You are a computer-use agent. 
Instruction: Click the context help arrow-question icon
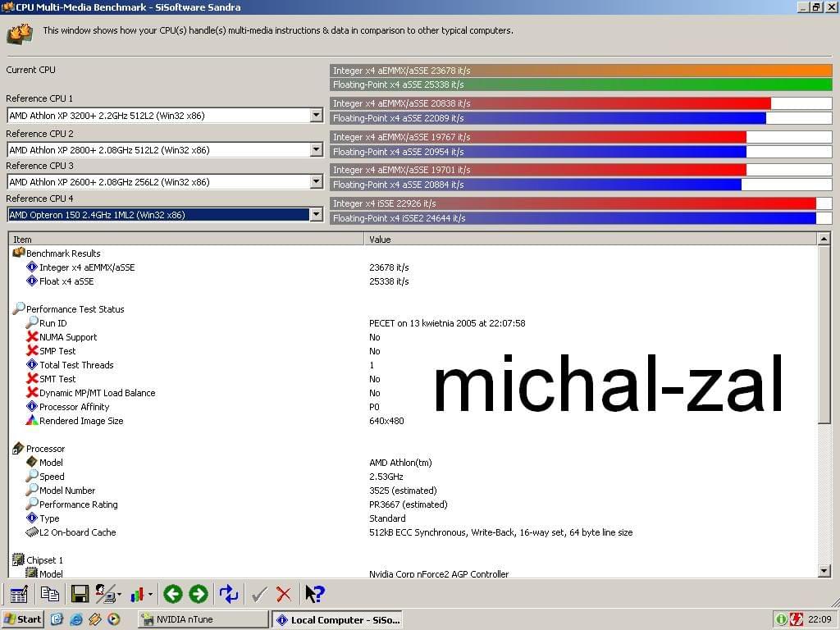(314, 594)
